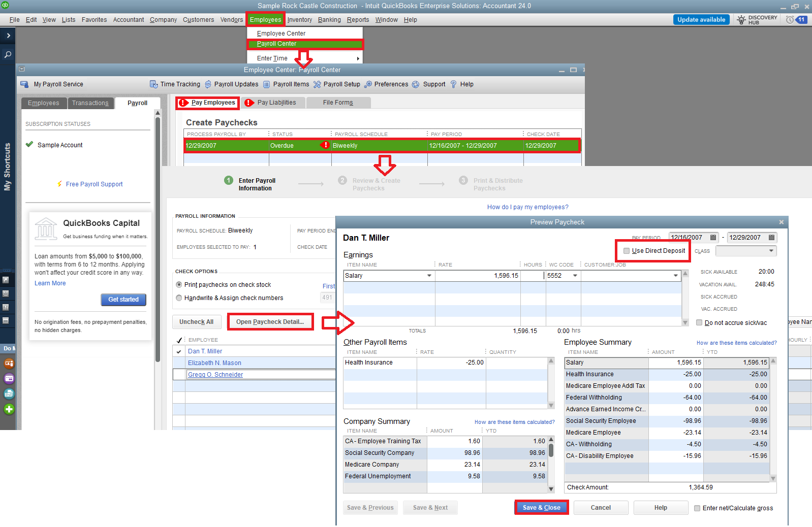Expand the Class dropdown
This screenshot has width=812, height=527.
[x=771, y=251]
